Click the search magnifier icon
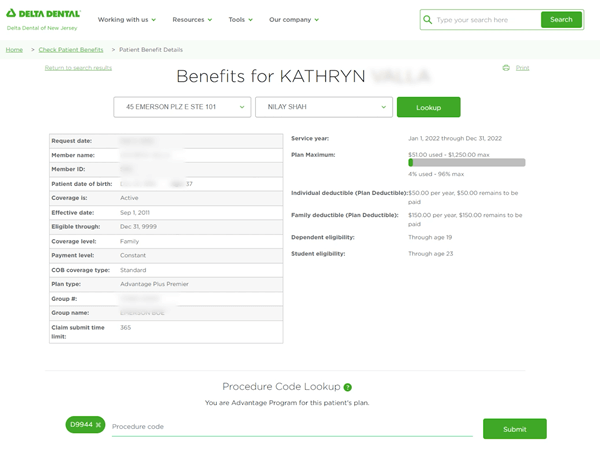600x453 pixels. [x=428, y=20]
